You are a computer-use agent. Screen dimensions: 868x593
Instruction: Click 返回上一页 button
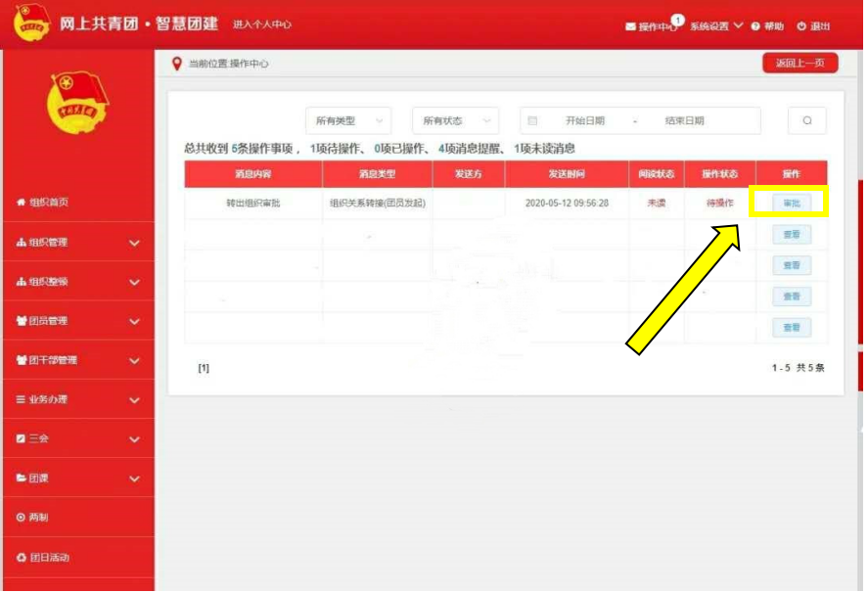799,64
